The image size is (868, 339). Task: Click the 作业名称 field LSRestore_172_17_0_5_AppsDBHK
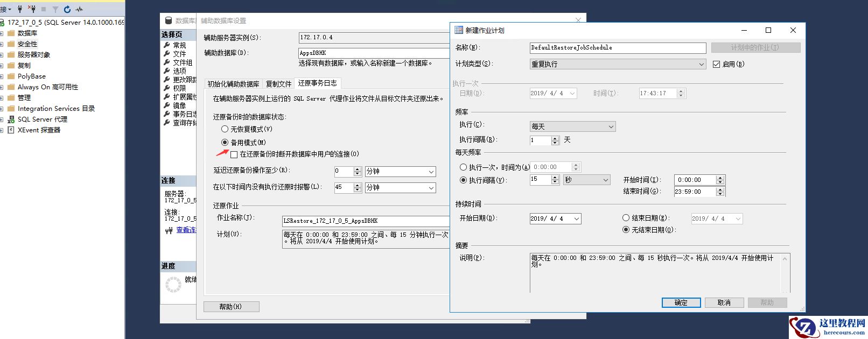point(366,221)
